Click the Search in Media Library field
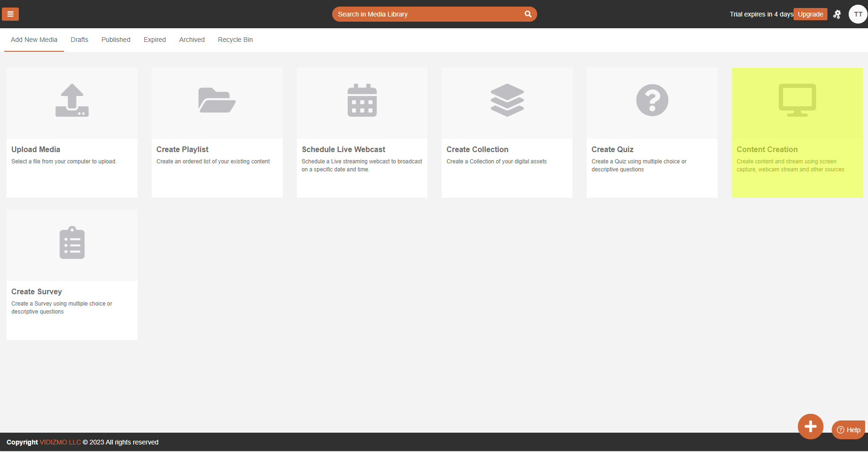The width and height of the screenshot is (868, 452). coord(424,14)
